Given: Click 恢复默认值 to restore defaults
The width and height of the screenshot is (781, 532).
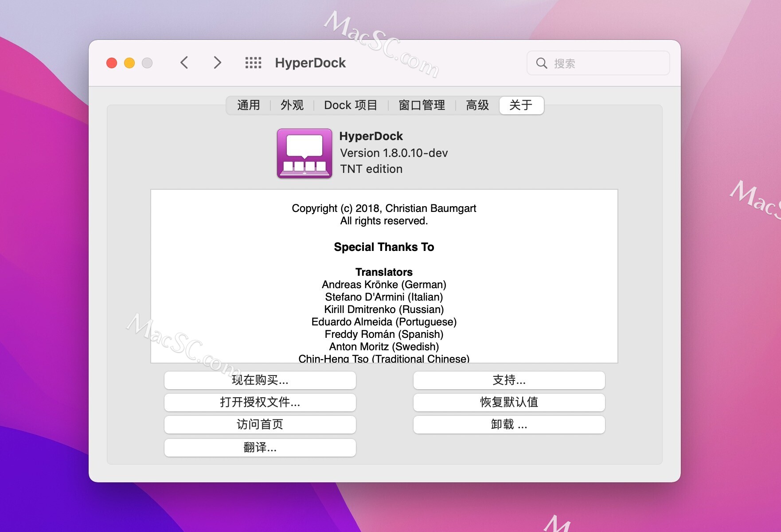Looking at the screenshot, I should [x=509, y=403].
